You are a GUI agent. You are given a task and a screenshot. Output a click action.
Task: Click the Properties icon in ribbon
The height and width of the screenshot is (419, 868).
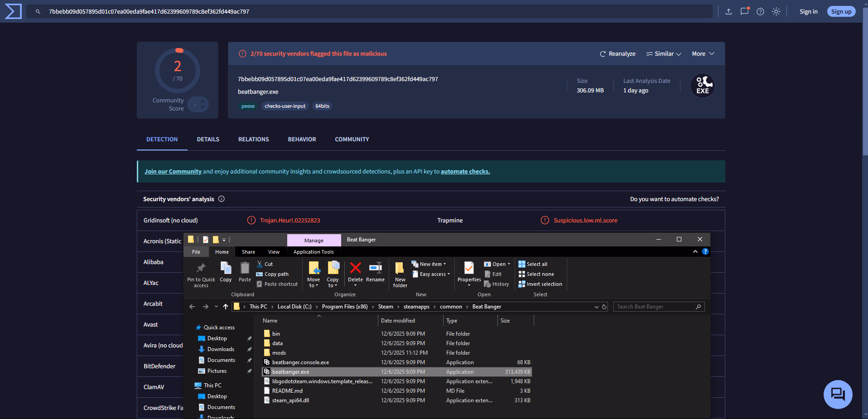pyautogui.click(x=469, y=269)
